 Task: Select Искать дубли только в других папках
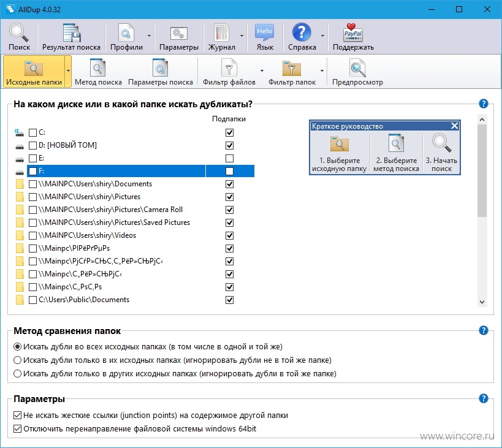tap(18, 373)
